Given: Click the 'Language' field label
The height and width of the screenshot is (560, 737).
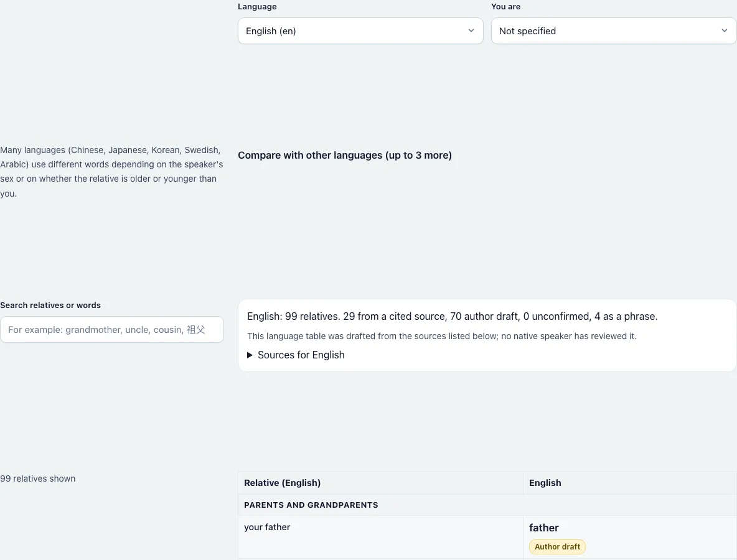Looking at the screenshot, I should 257,7.
